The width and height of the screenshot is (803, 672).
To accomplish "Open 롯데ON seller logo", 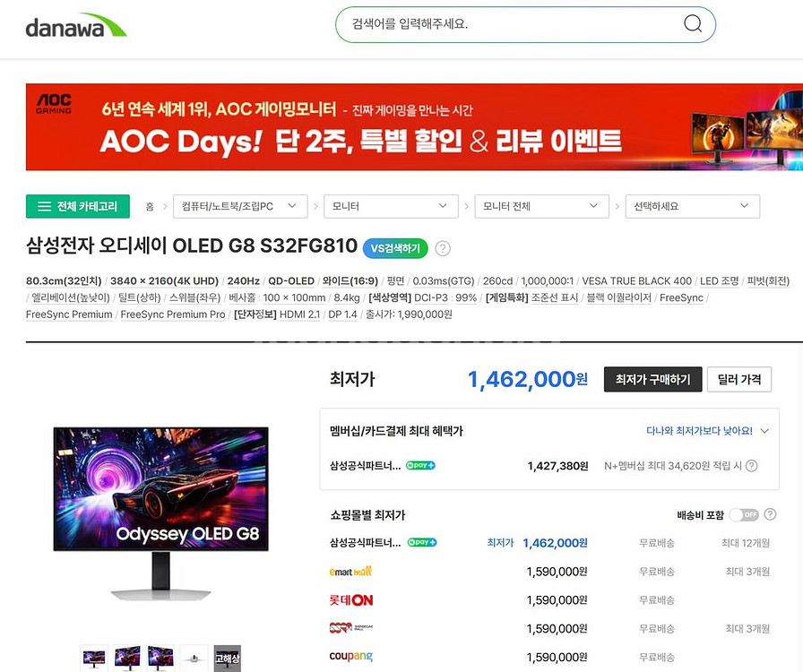I will (x=350, y=599).
